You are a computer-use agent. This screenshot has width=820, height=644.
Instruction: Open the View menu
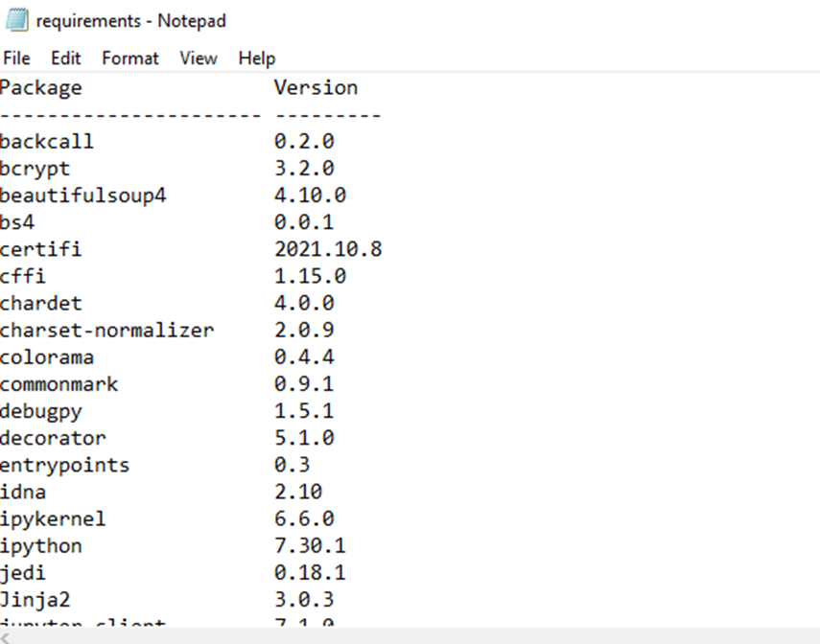click(199, 58)
